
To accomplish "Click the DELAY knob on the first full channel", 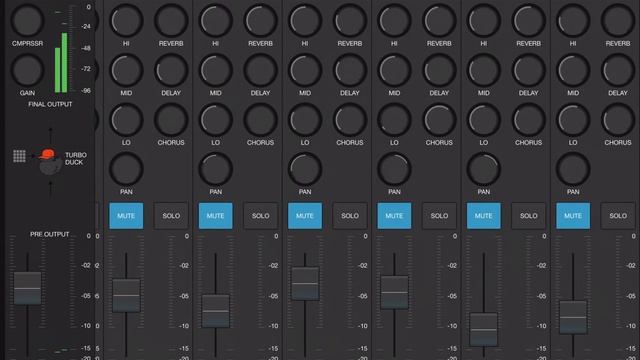I will coord(171,70).
